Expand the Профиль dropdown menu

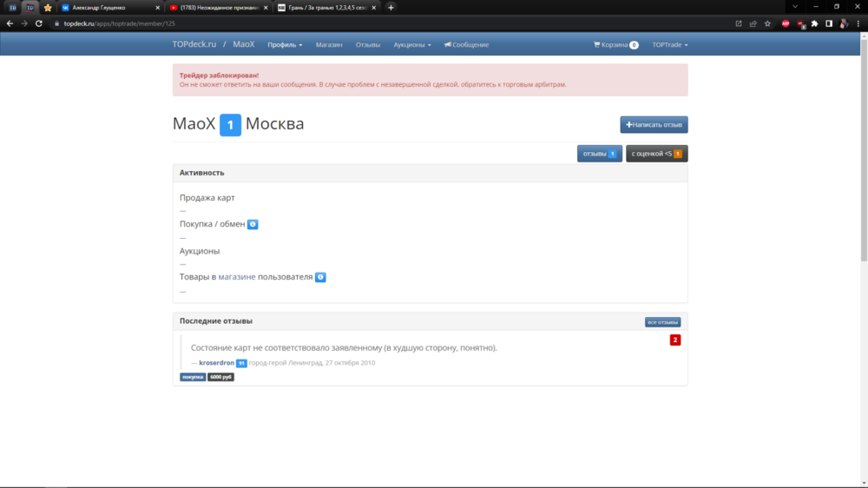click(285, 44)
